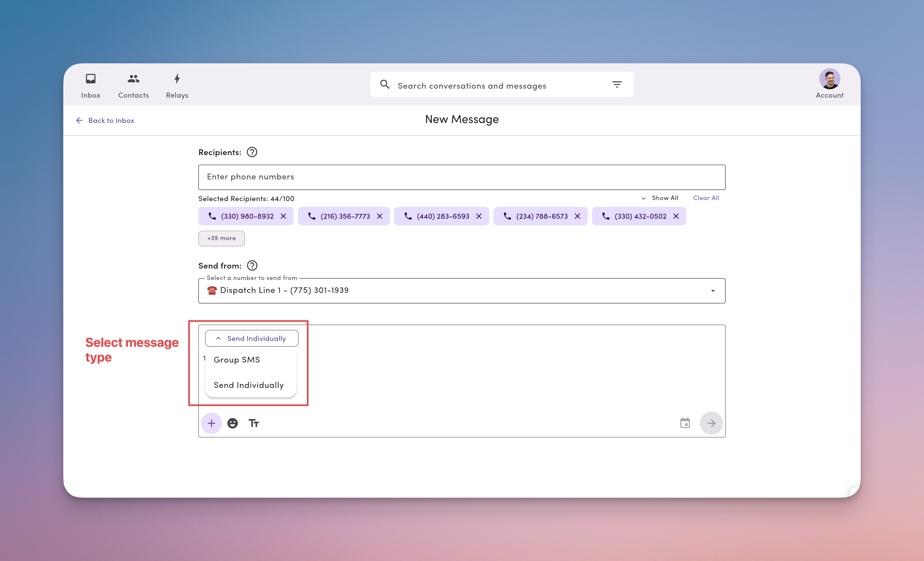Open the Relays section

[x=176, y=84]
